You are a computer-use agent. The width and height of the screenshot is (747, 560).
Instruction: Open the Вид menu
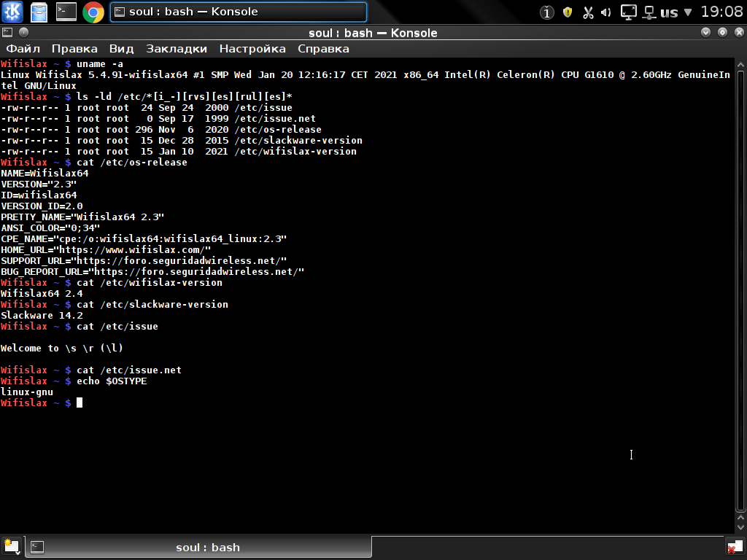122,49
